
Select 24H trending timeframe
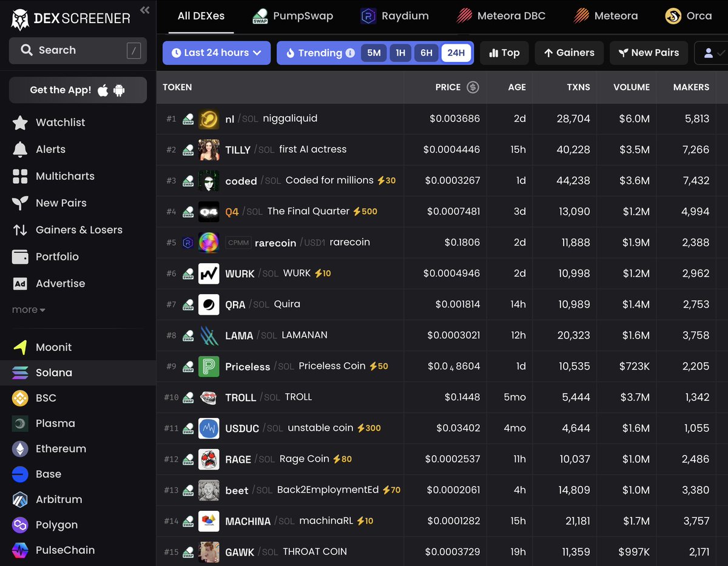coord(456,53)
